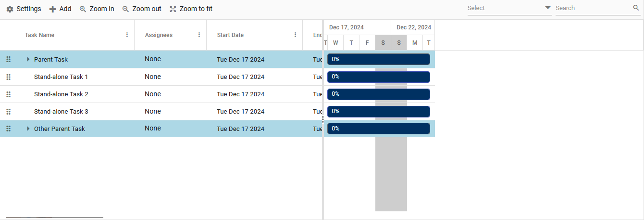This screenshot has width=644, height=220.
Task: Click the search magnifier icon
Action: 636,8
